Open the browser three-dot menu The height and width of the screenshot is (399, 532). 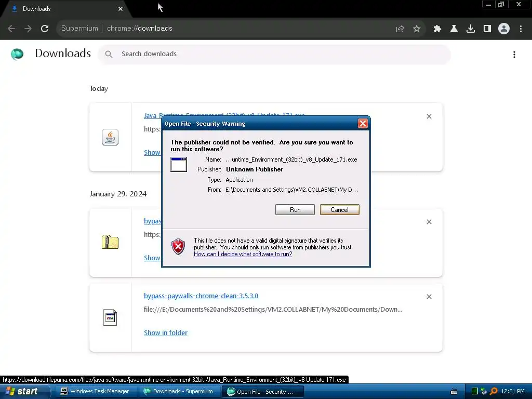click(521, 29)
